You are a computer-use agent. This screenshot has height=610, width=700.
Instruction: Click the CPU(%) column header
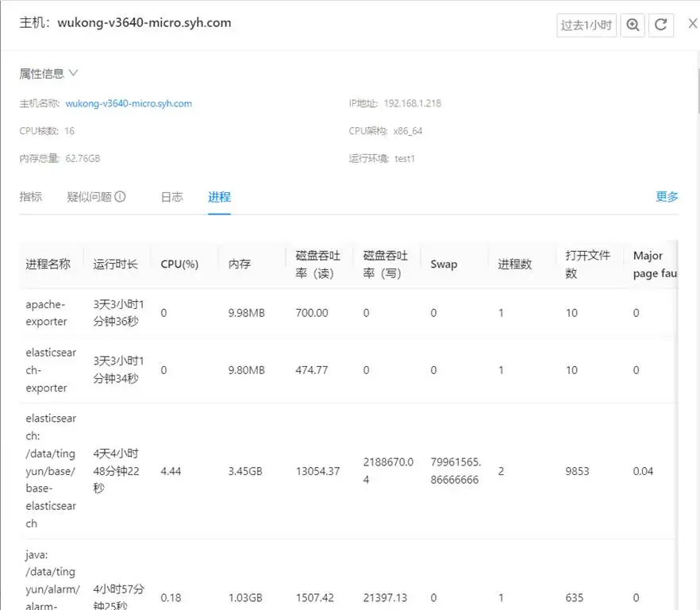tap(179, 264)
